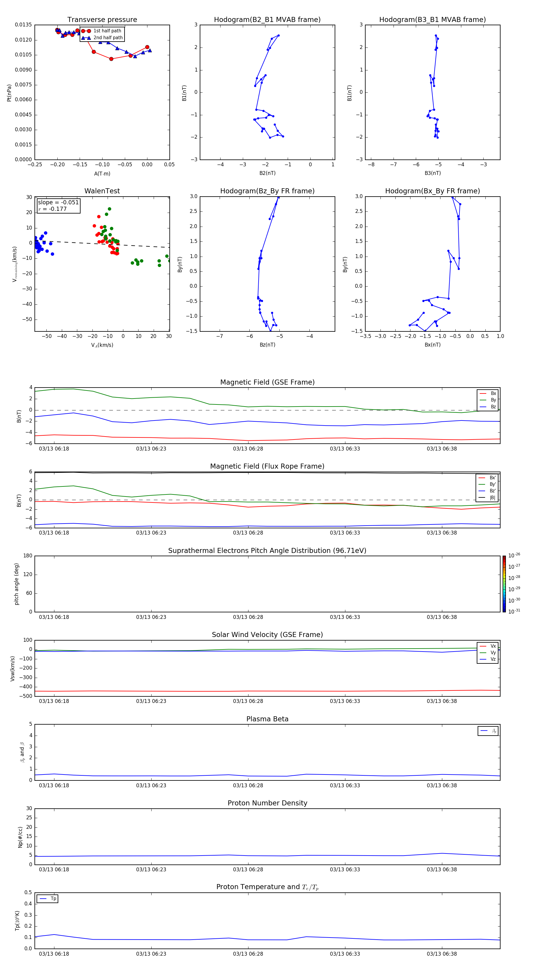Click "03/13 06:38" tick under Plasma Beta panel

click(x=442, y=785)
